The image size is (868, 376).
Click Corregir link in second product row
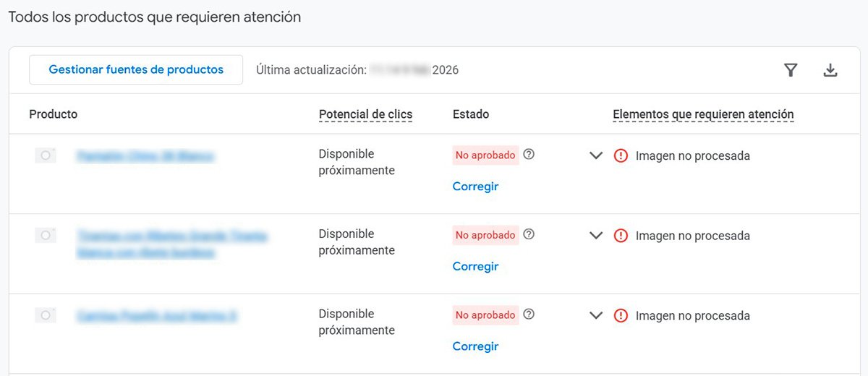(x=475, y=267)
